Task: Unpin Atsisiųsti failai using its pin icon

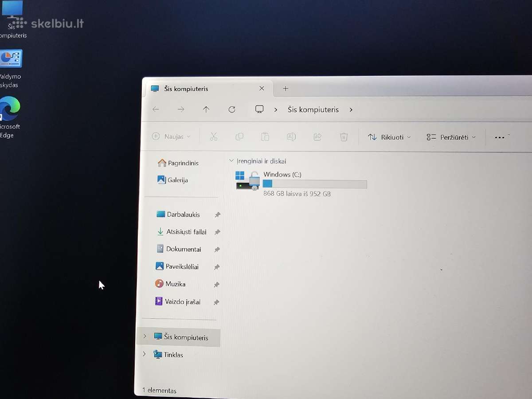Action: pos(217,232)
